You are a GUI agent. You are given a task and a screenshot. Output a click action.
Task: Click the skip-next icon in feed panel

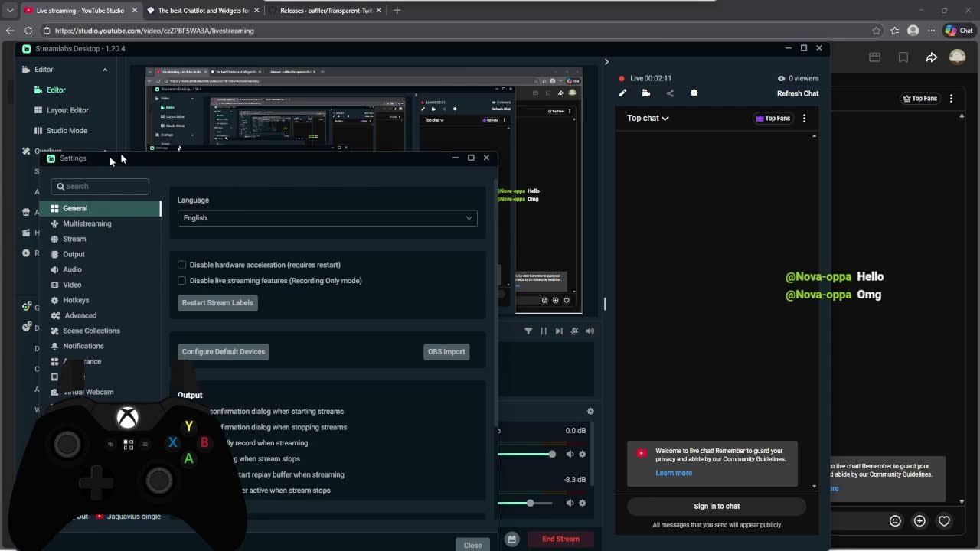[559, 331]
